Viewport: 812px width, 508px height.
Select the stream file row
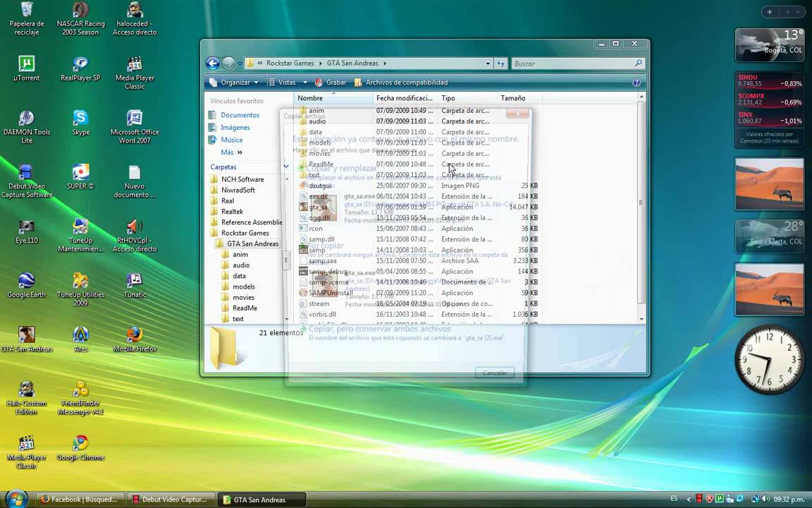click(419, 303)
